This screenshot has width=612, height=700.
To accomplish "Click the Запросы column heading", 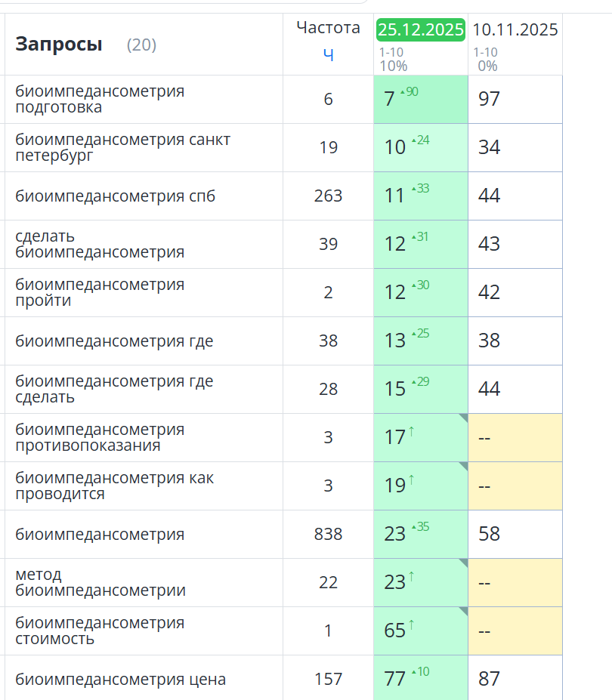I will coord(59,45).
